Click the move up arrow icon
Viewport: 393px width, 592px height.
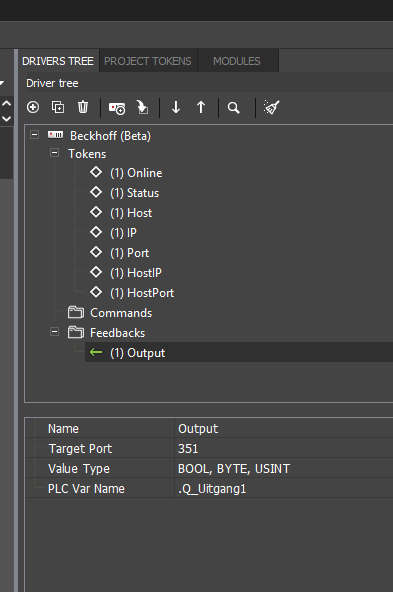pos(201,107)
